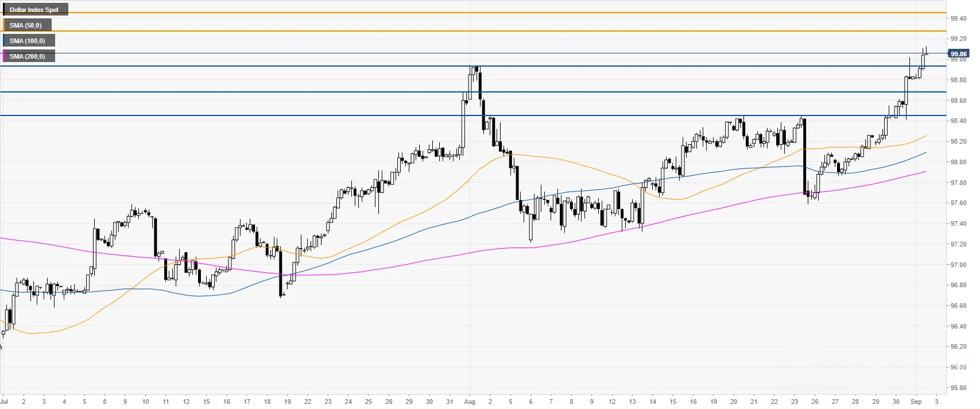Click the 15 July date label
This screenshot has width=980, height=409.
(206, 402)
